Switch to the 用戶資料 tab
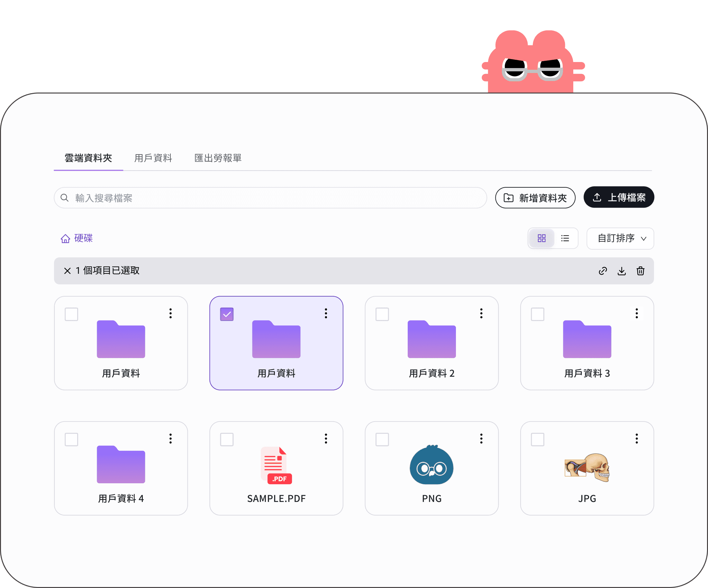708x588 pixels. tap(153, 158)
